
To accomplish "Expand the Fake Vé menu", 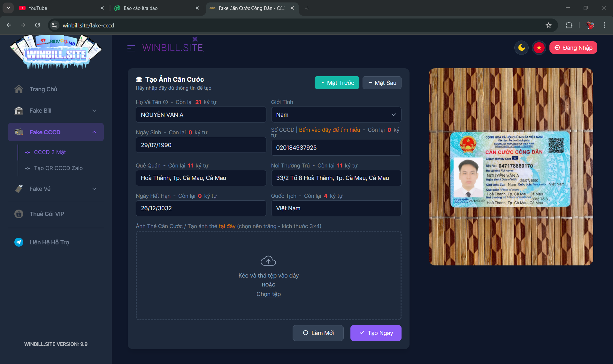I will click(x=56, y=189).
